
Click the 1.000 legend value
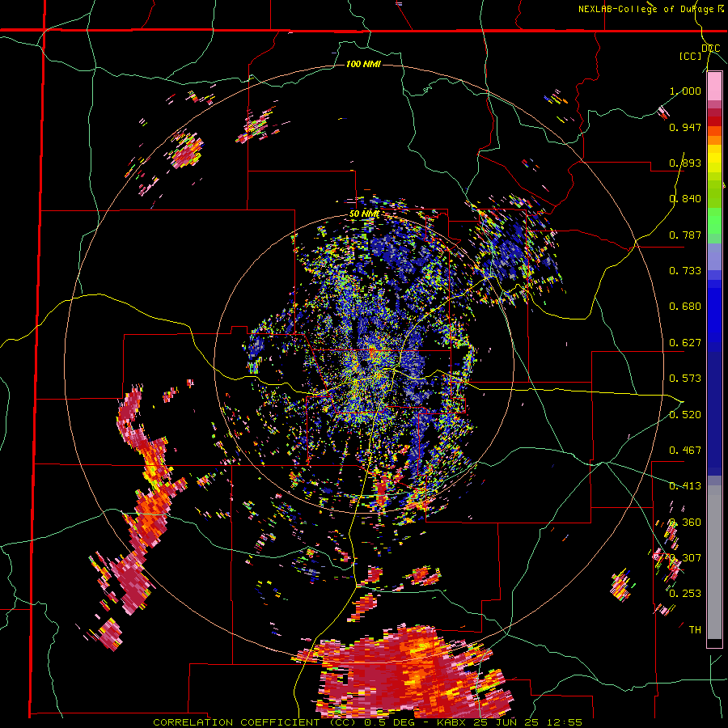coord(685,91)
